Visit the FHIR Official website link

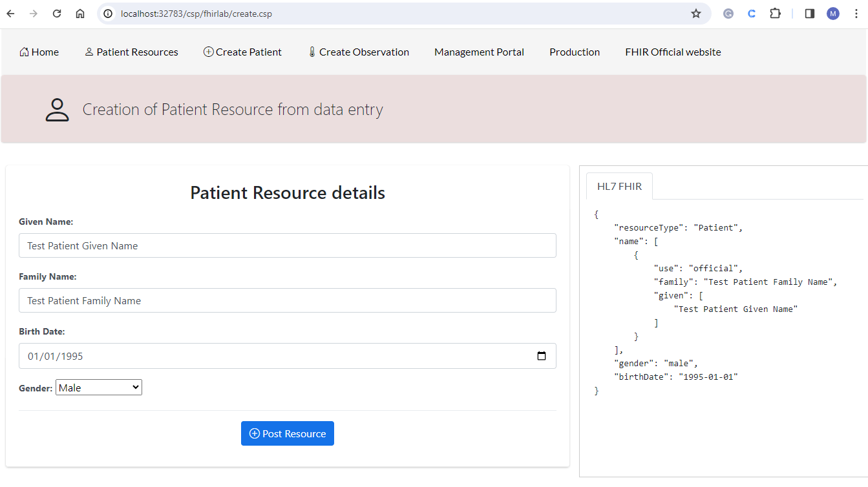tap(673, 52)
